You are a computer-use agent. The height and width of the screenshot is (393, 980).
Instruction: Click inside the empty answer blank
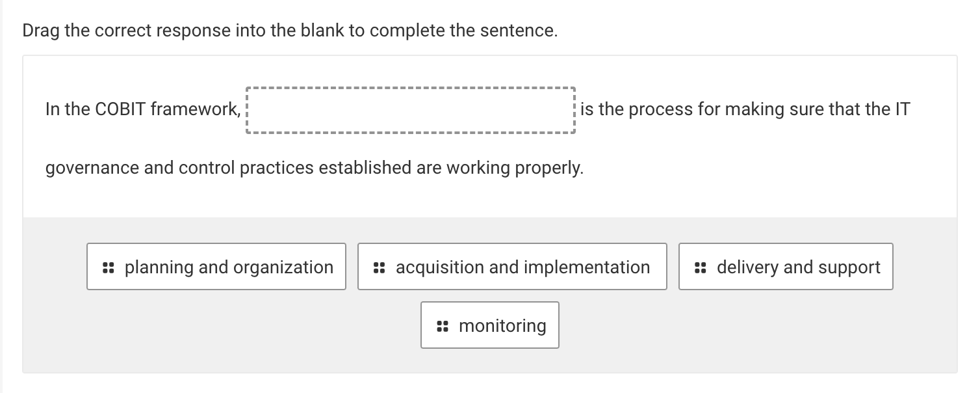(x=410, y=110)
